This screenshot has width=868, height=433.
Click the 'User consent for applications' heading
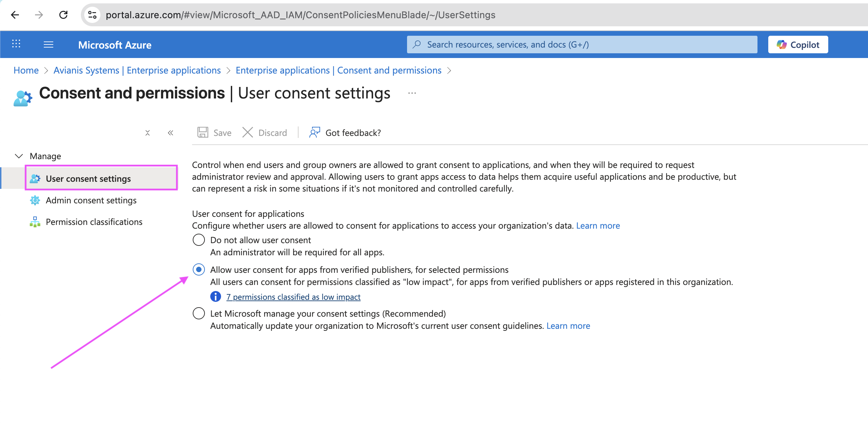tap(248, 214)
